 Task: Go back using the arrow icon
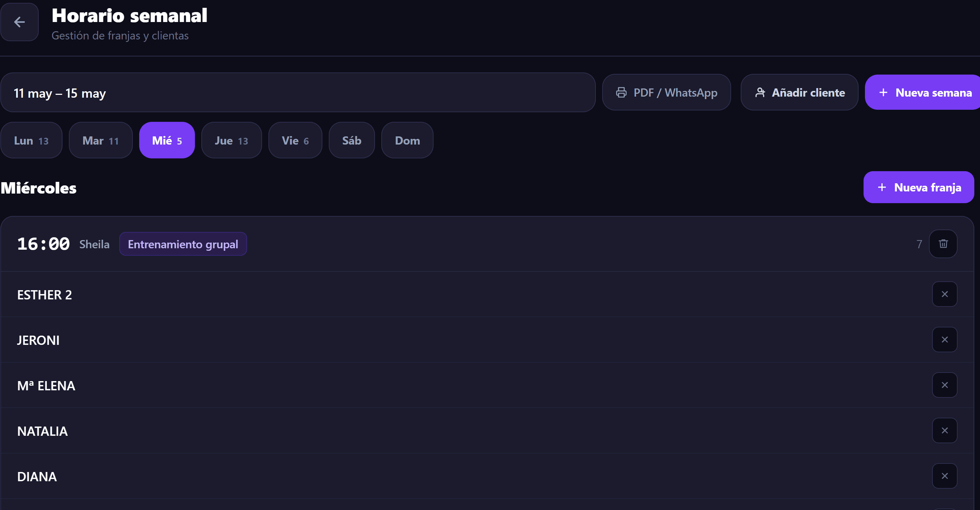click(20, 22)
